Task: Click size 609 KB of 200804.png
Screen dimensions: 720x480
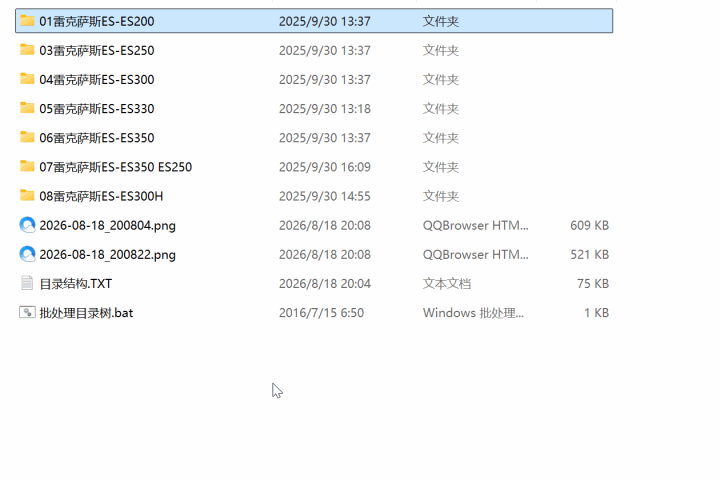Action: pos(590,226)
